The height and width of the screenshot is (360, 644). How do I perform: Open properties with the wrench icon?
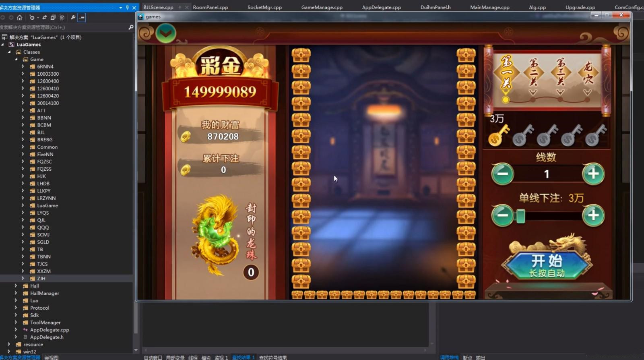pos(73,17)
